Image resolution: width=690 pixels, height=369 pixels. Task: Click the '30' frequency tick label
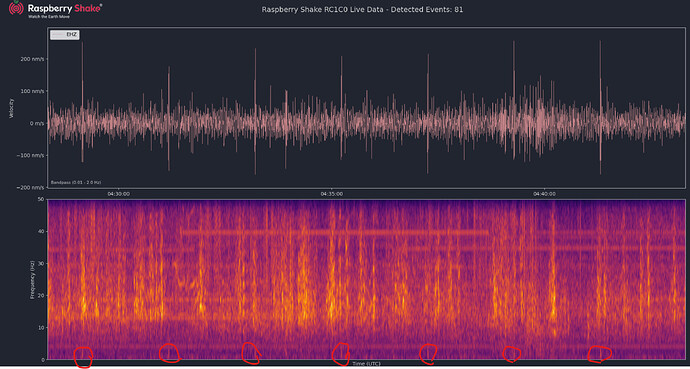click(x=42, y=263)
